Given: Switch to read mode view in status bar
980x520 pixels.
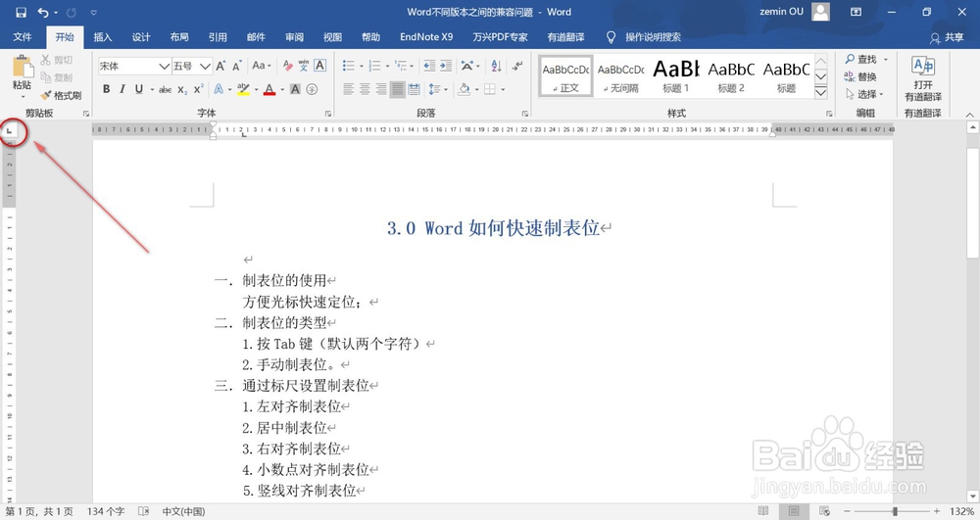Looking at the screenshot, I should click(x=763, y=511).
